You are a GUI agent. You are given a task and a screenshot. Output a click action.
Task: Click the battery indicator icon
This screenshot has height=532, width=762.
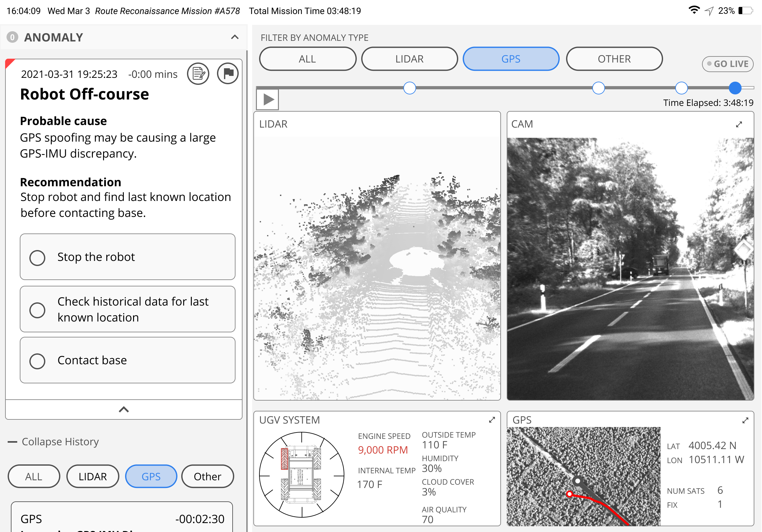click(746, 11)
